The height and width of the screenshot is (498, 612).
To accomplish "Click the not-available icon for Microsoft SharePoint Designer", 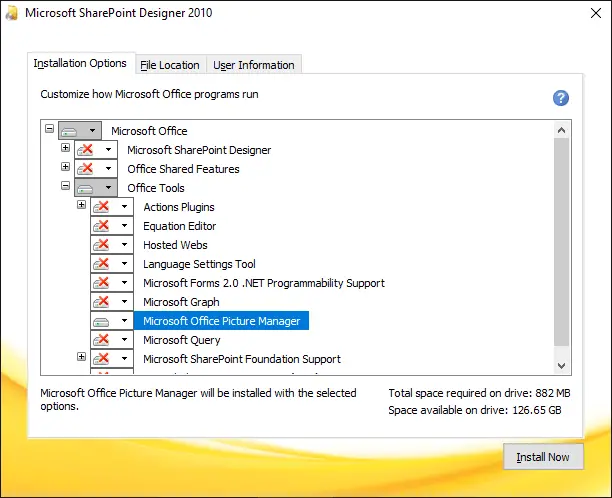I will (85, 149).
